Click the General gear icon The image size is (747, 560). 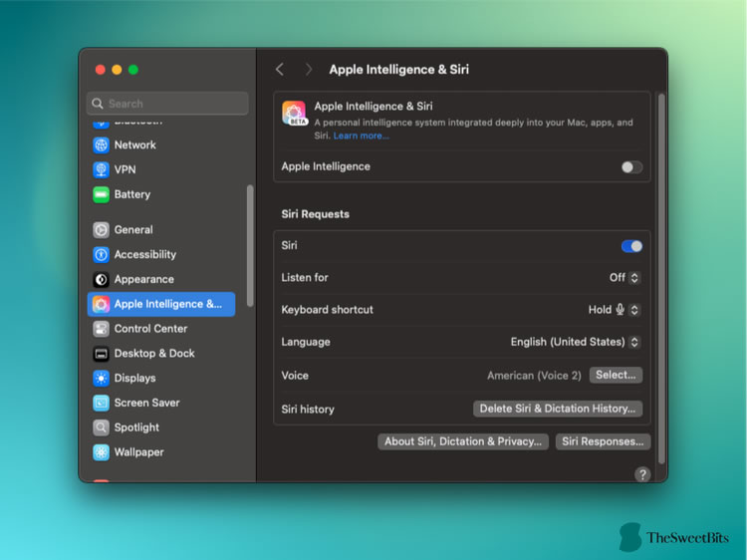coord(101,230)
